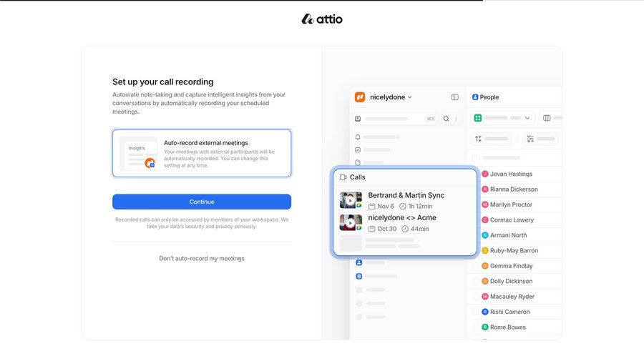
Task: Click the filter sliders icon in toolbar
Action: tap(530, 139)
